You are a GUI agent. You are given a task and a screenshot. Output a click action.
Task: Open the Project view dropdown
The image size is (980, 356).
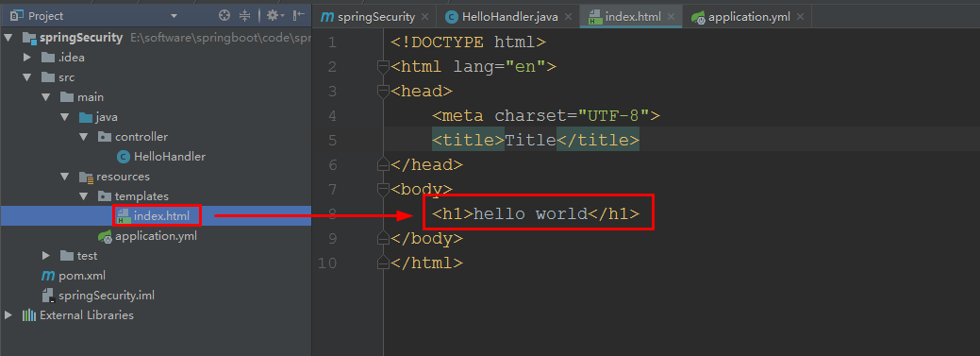click(x=174, y=16)
